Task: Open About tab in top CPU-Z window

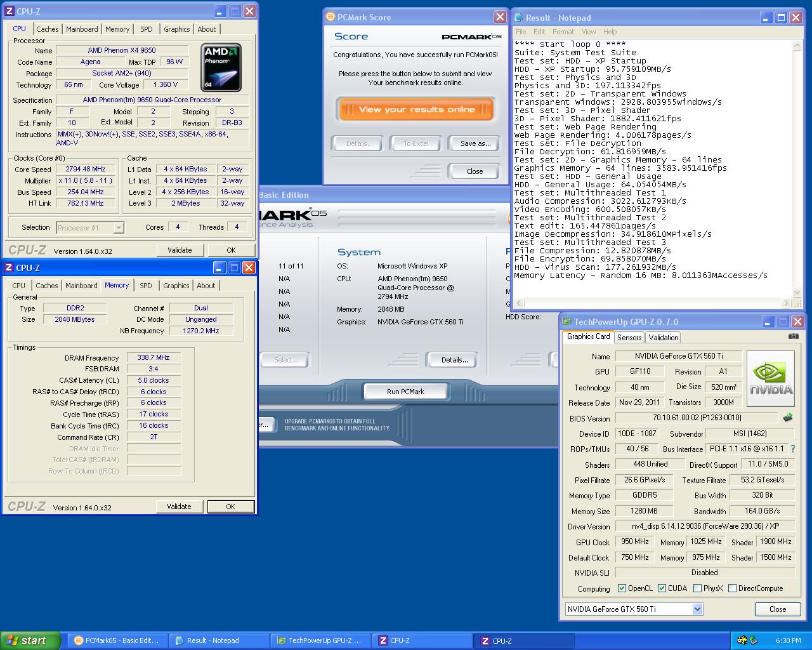Action: pyautogui.click(x=207, y=29)
